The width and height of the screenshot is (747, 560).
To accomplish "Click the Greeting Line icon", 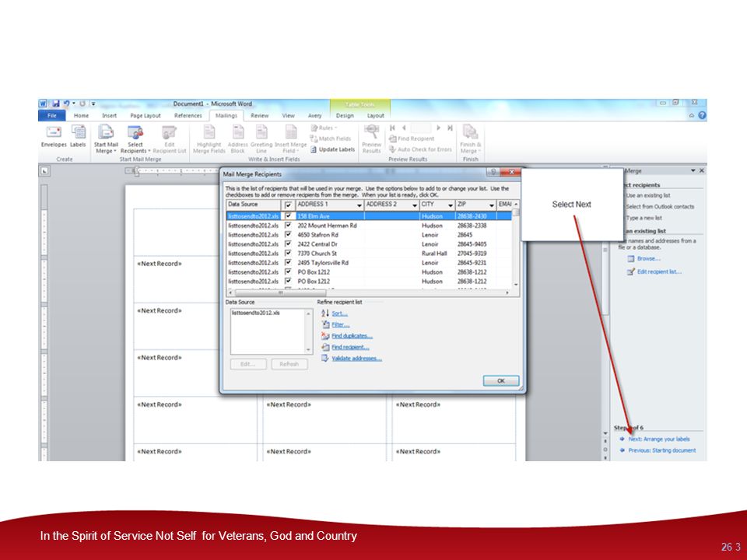I will pyautogui.click(x=261, y=139).
